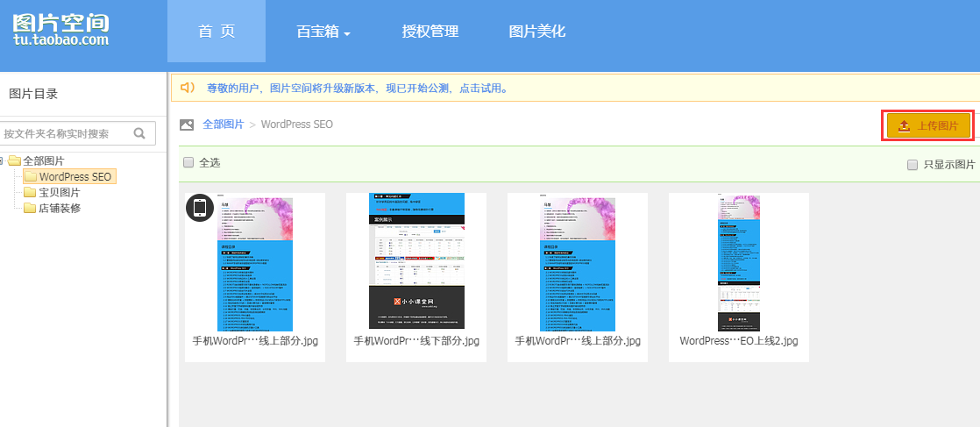Screen dimensions: 980x427
Task: Select the WordPress SEO folder
Action: [x=68, y=177]
